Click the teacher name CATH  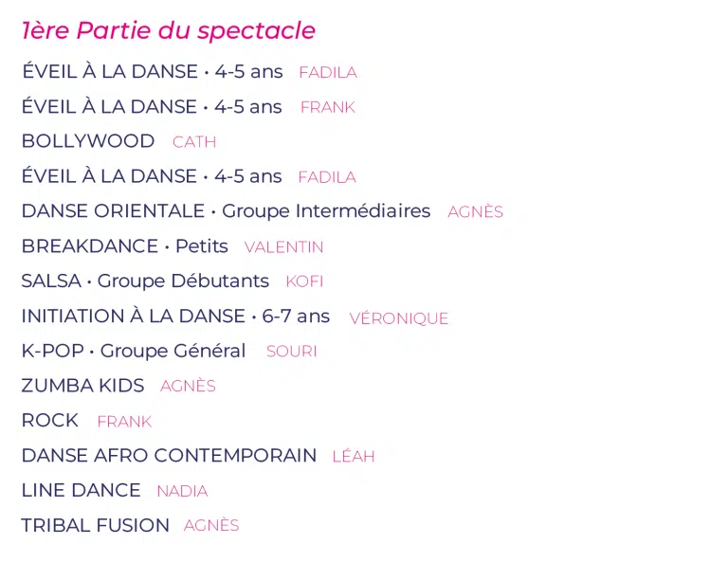coord(194,142)
